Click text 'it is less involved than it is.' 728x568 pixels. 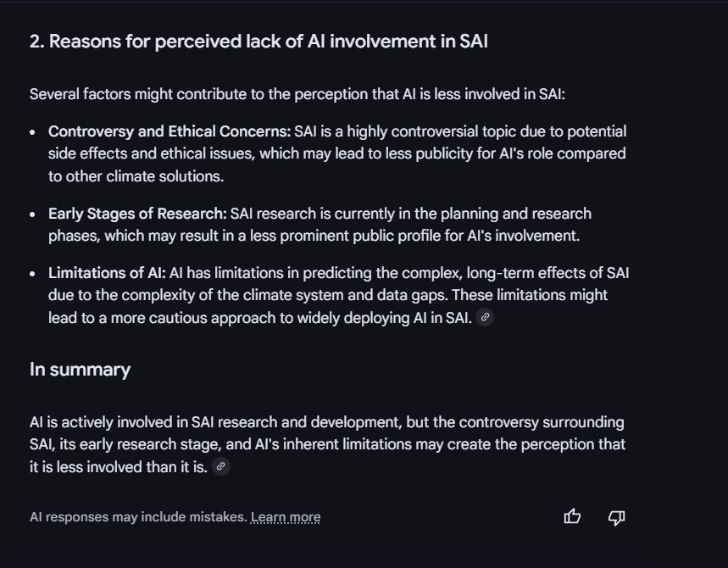[119, 467]
